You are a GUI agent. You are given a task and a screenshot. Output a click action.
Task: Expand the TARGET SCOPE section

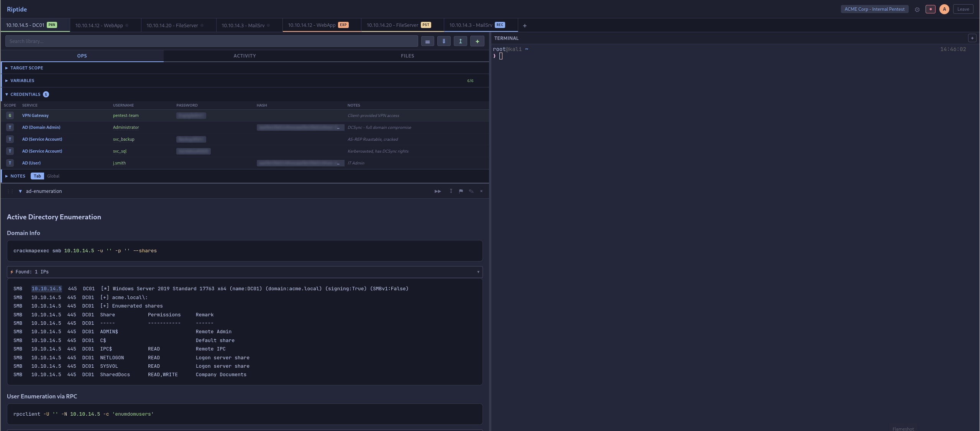click(x=26, y=68)
